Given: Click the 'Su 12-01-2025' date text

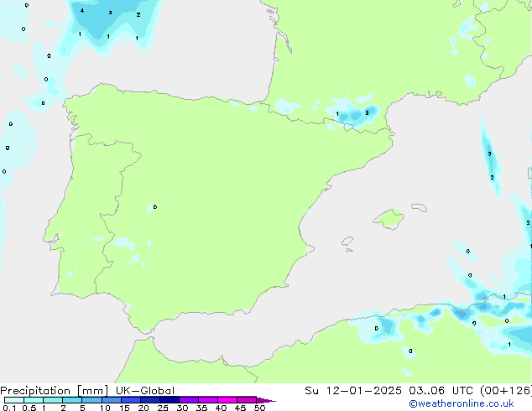Looking at the screenshot, I should (x=353, y=391).
